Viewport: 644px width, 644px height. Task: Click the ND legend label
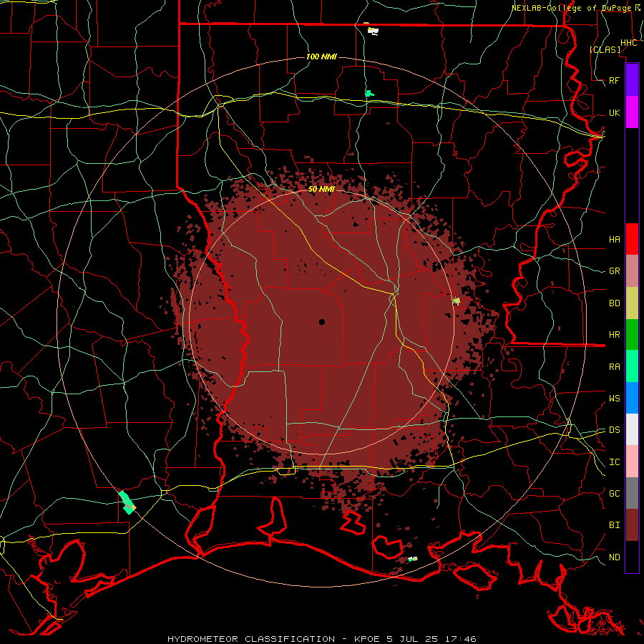click(615, 557)
